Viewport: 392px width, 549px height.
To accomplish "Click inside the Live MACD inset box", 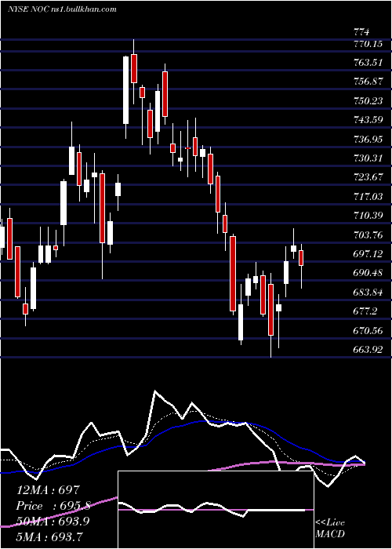I will coord(216,510).
